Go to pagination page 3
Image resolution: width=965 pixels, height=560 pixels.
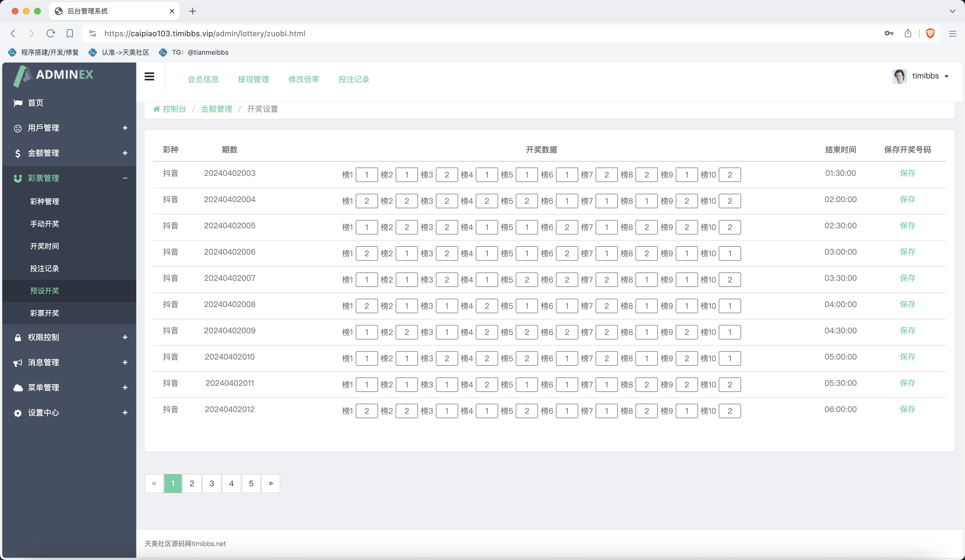[211, 484]
